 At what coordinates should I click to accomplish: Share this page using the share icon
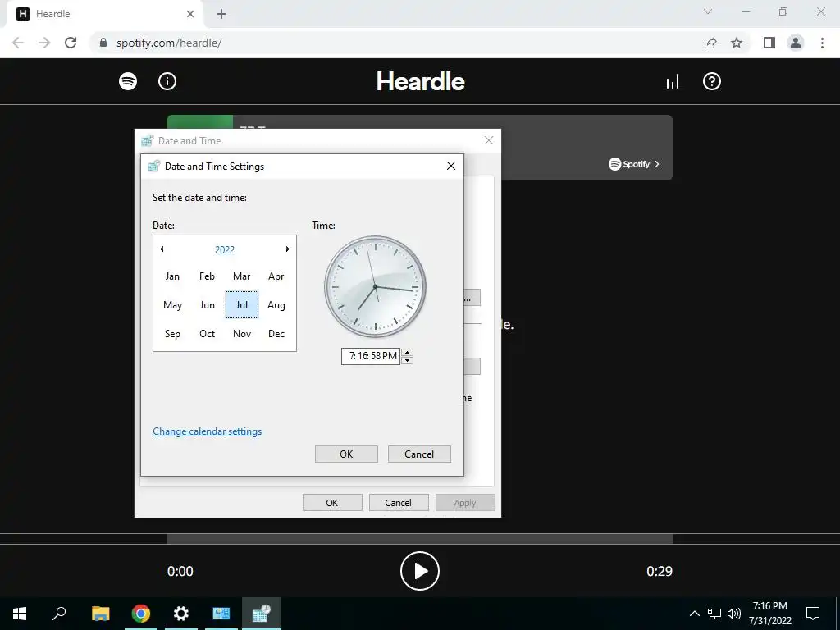click(710, 43)
